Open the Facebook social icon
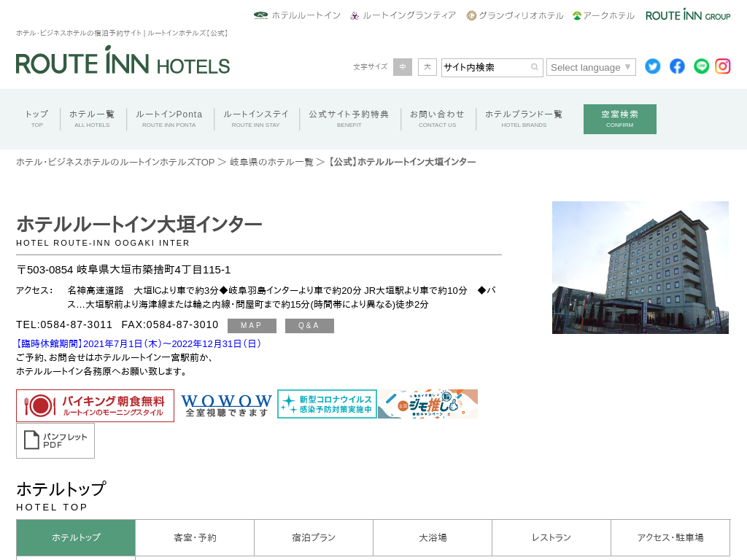Viewport: 747px width, 560px height. tap(677, 66)
